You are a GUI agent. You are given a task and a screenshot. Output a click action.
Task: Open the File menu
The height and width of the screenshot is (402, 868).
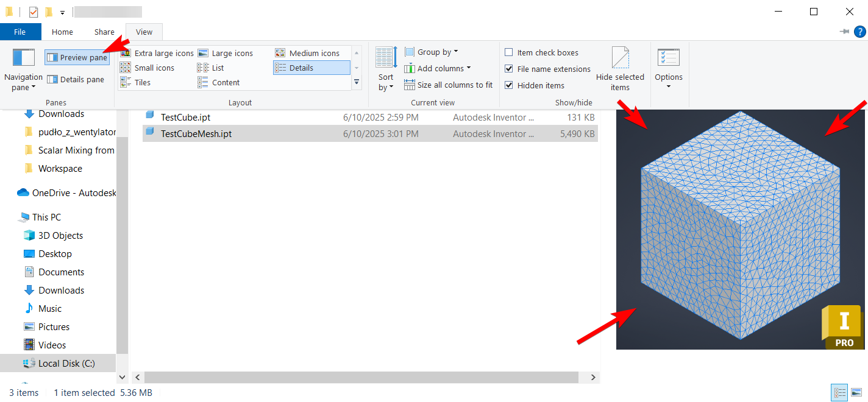click(20, 31)
